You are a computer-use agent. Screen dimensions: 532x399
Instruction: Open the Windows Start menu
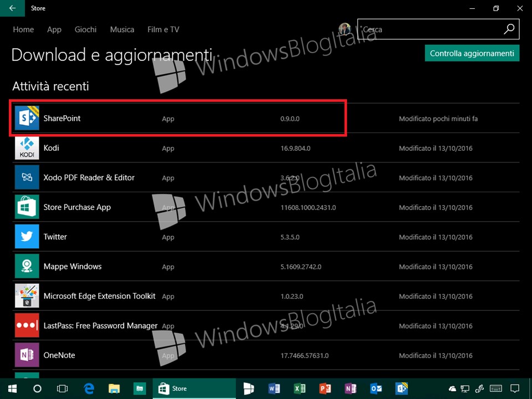pos(13,388)
